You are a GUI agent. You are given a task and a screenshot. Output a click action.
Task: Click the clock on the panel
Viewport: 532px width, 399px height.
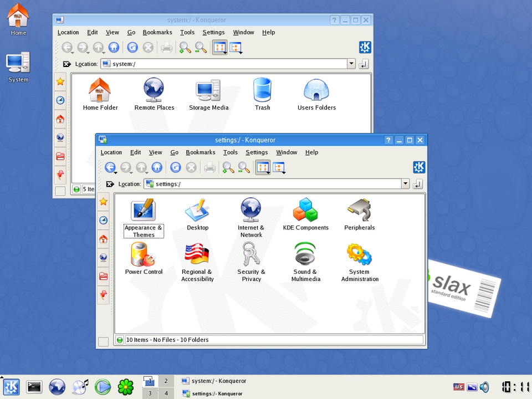click(x=516, y=387)
